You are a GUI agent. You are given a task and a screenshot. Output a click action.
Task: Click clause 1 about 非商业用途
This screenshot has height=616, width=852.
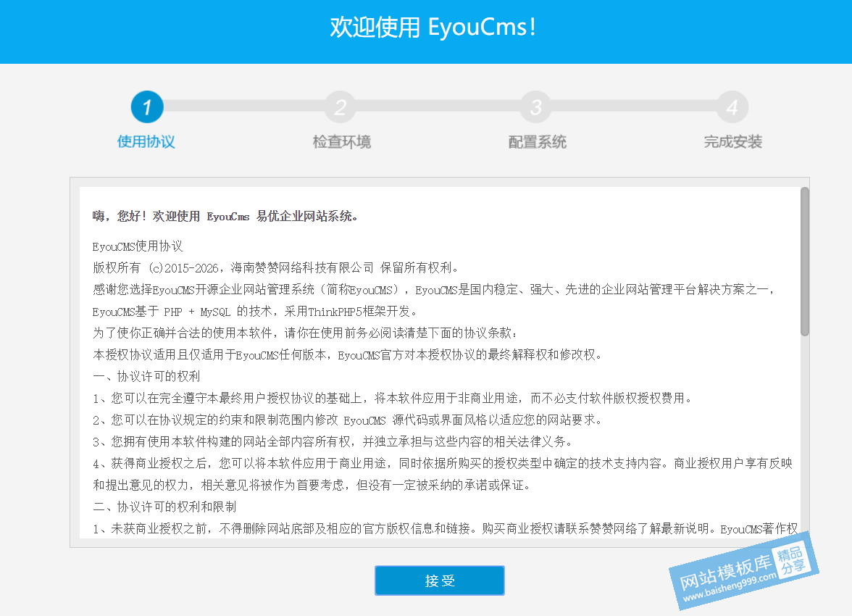[393, 399]
